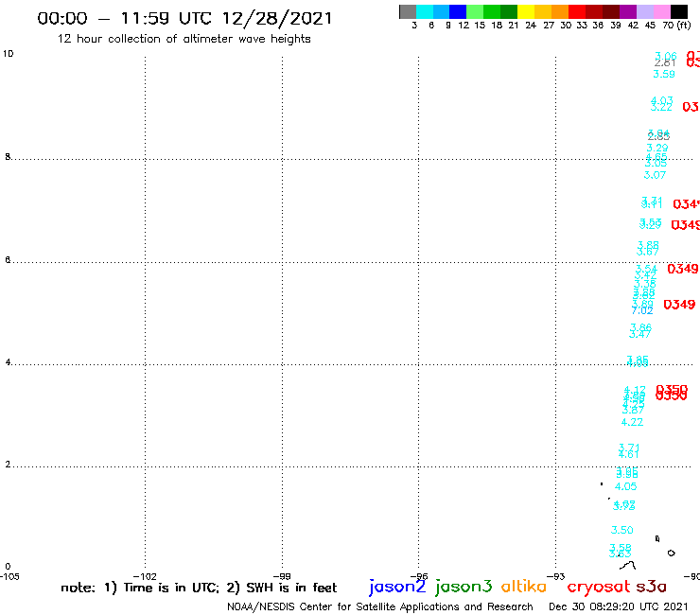Click the wave height value "3.59"
The height and width of the screenshot is (615, 700).
(664, 74)
